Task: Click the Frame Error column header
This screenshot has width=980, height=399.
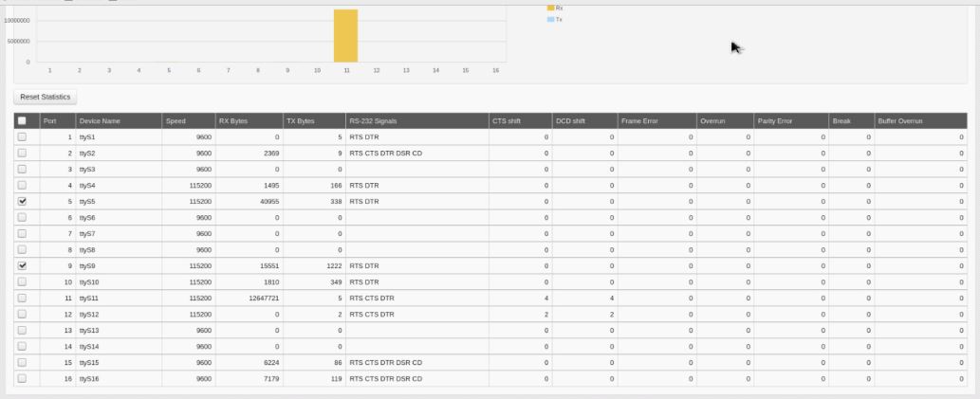Action: tap(640, 121)
